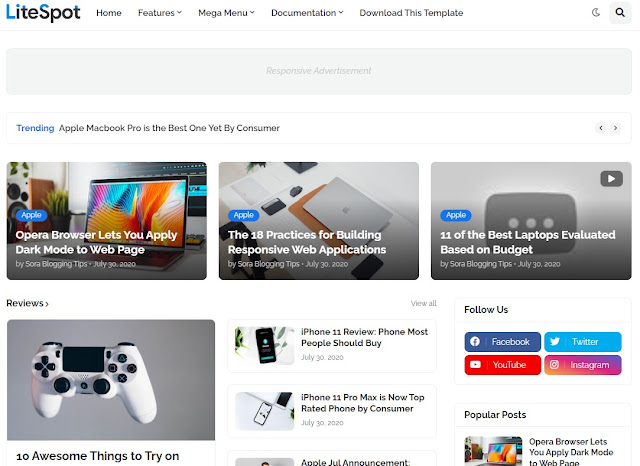Click Sora Blogging Tips byline on Laptops card

(480, 264)
